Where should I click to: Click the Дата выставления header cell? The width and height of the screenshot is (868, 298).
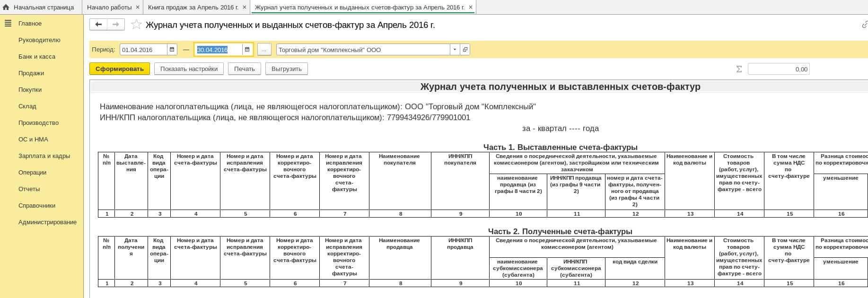(131, 181)
